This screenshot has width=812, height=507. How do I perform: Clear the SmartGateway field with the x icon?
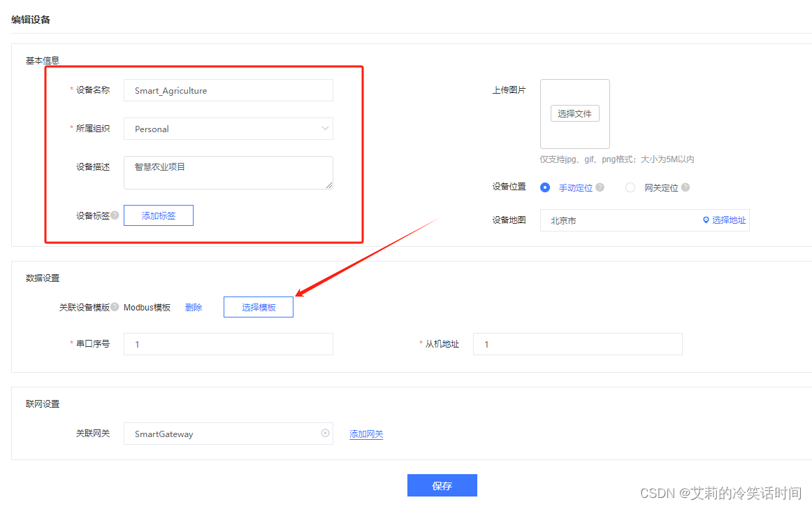[x=325, y=433]
